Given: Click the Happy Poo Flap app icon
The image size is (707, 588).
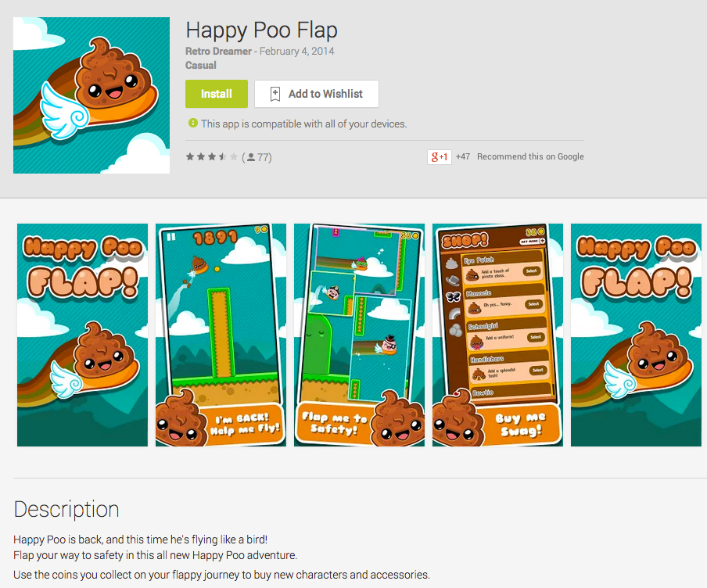Looking at the screenshot, I should pyautogui.click(x=92, y=95).
